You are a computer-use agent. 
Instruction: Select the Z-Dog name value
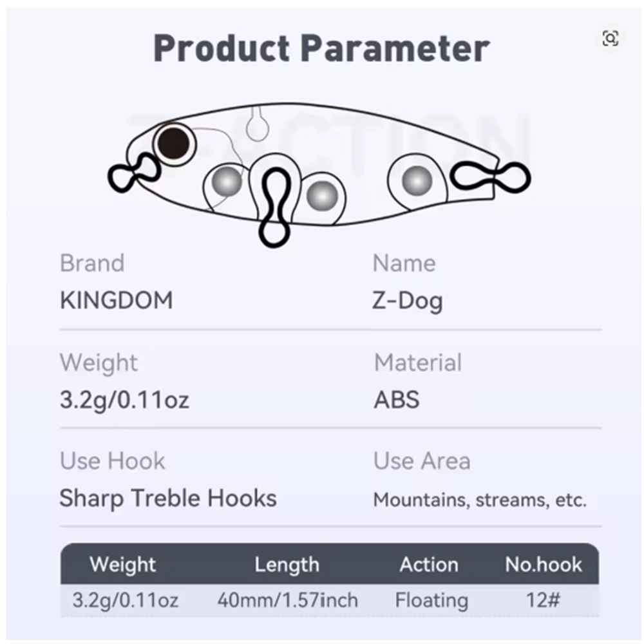pyautogui.click(x=408, y=301)
